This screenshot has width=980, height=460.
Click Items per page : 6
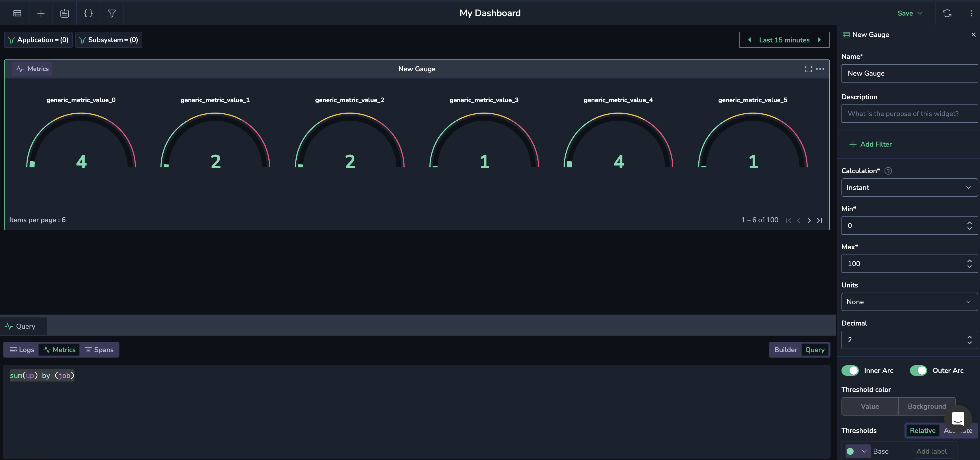point(37,220)
